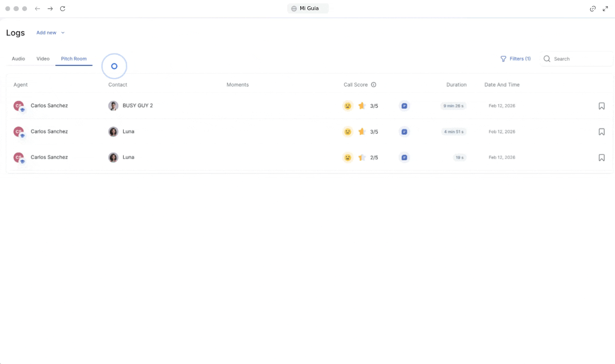Click the copy link icon in title bar
The width and height of the screenshot is (615, 364).
coord(593,9)
